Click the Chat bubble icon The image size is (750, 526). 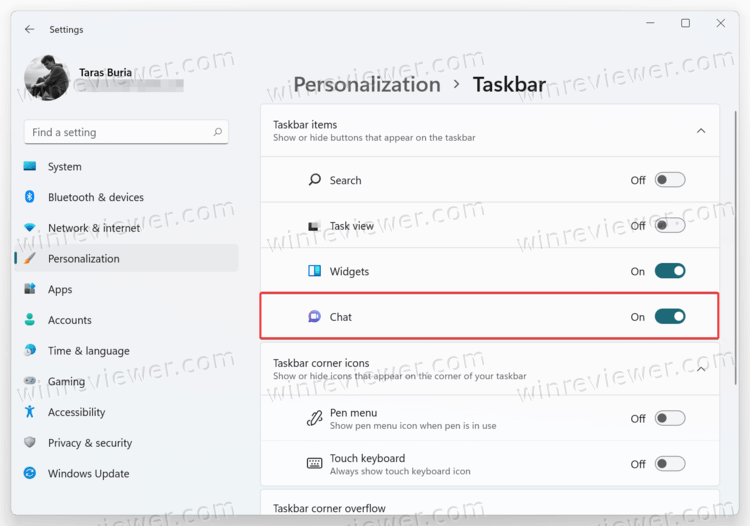pos(314,317)
